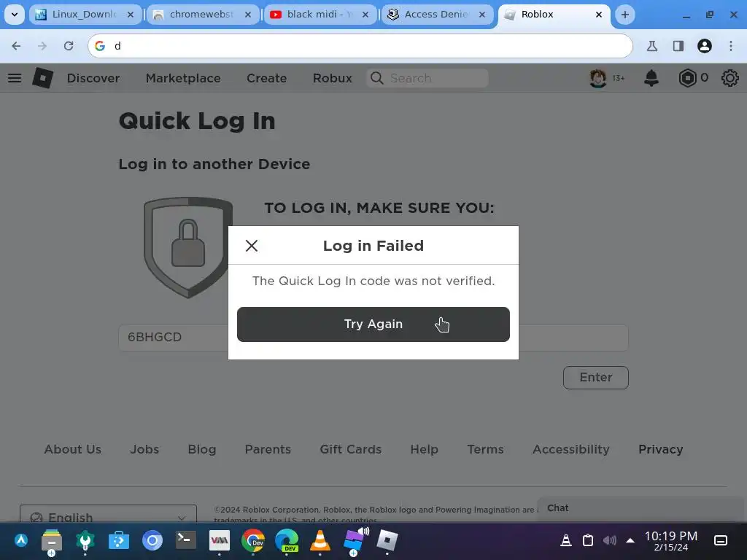Open the Blog footer link

[x=202, y=449]
